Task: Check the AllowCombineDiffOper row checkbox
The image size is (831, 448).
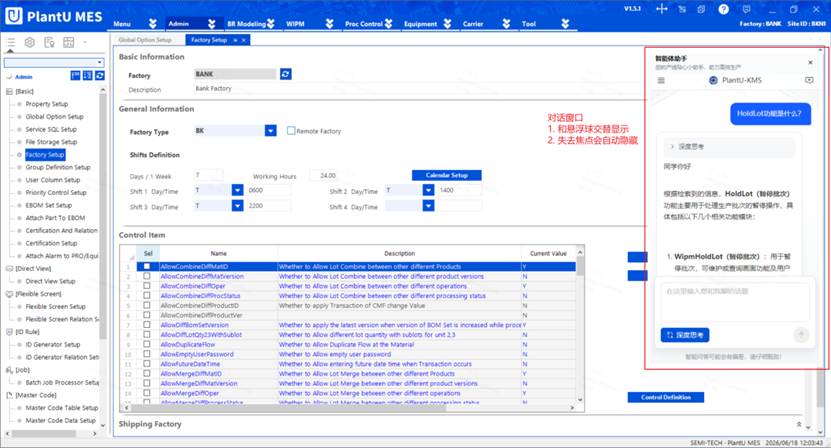Action: [147, 286]
